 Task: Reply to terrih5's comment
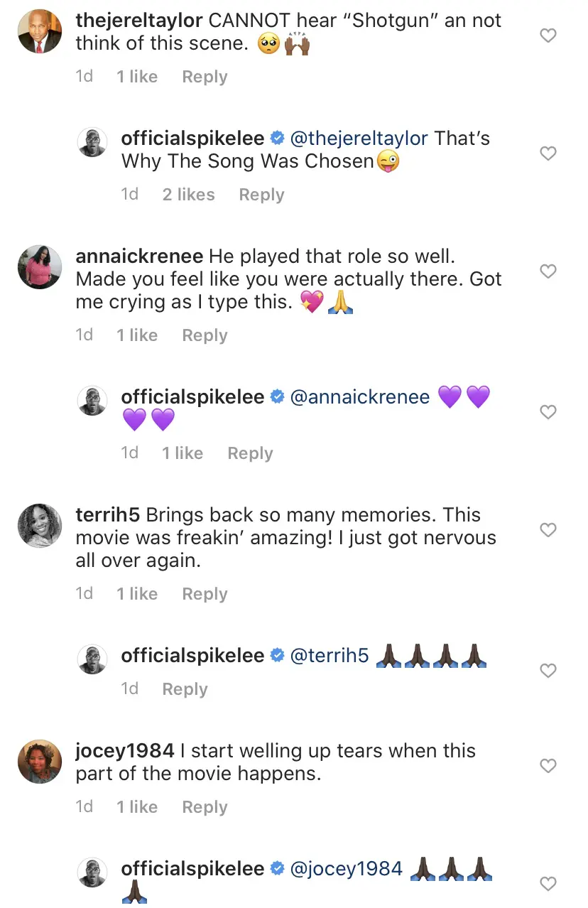pyautogui.click(x=205, y=594)
